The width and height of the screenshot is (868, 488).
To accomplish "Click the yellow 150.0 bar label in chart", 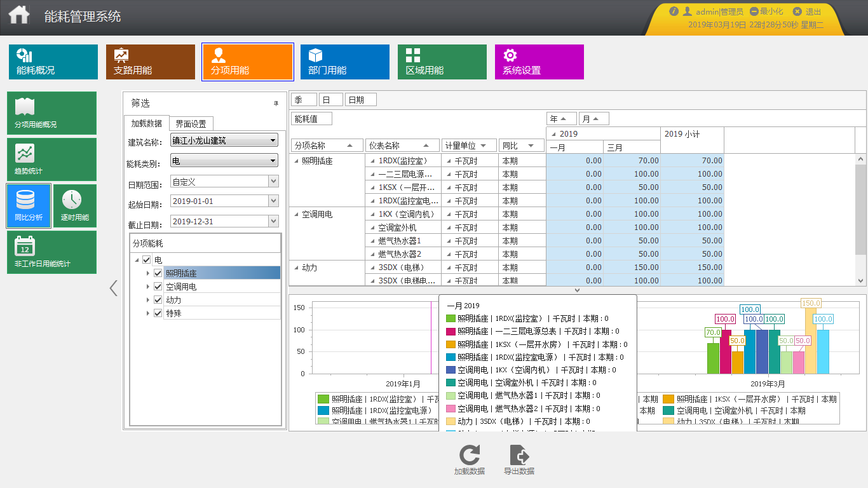I will point(811,304).
